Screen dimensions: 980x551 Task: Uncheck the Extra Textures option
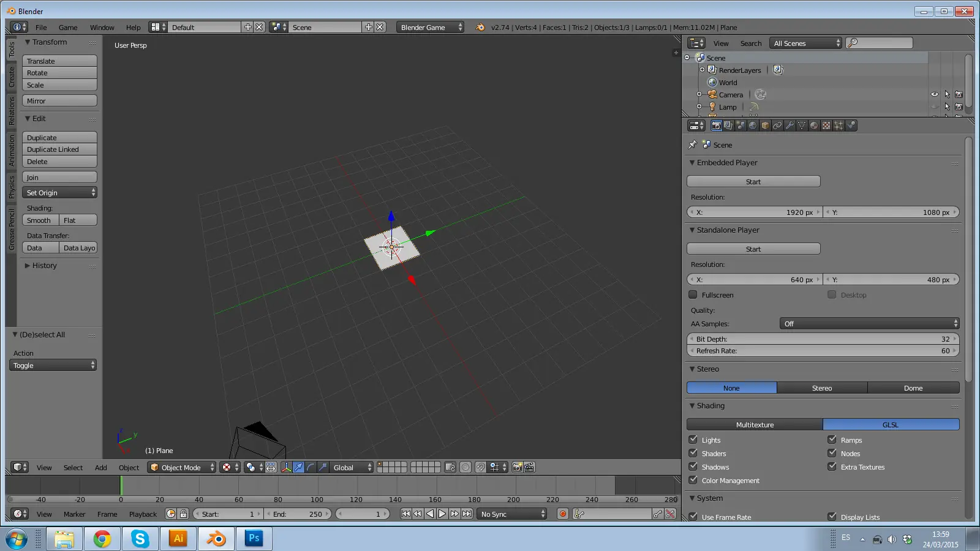point(832,467)
